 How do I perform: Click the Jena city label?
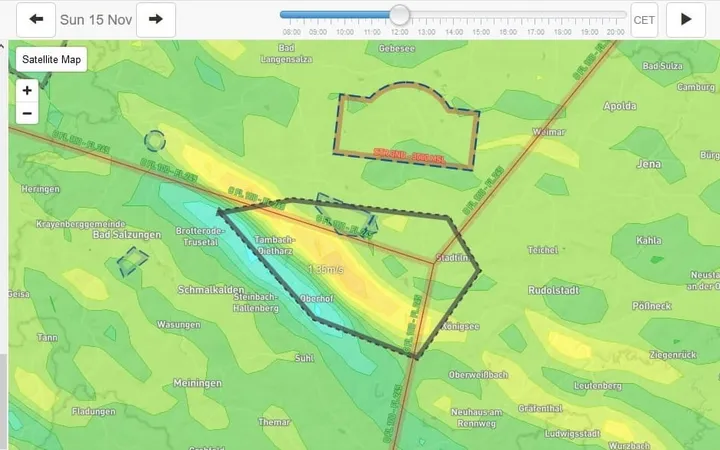coord(649,163)
